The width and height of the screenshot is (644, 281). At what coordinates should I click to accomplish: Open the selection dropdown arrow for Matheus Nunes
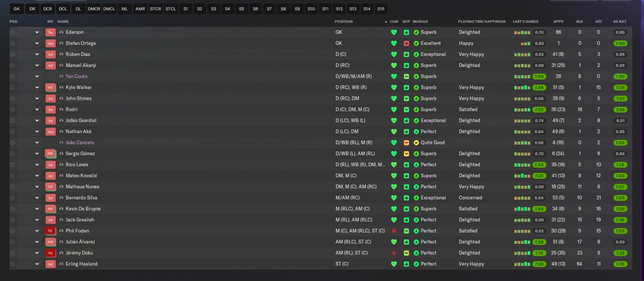pyautogui.click(x=37, y=187)
